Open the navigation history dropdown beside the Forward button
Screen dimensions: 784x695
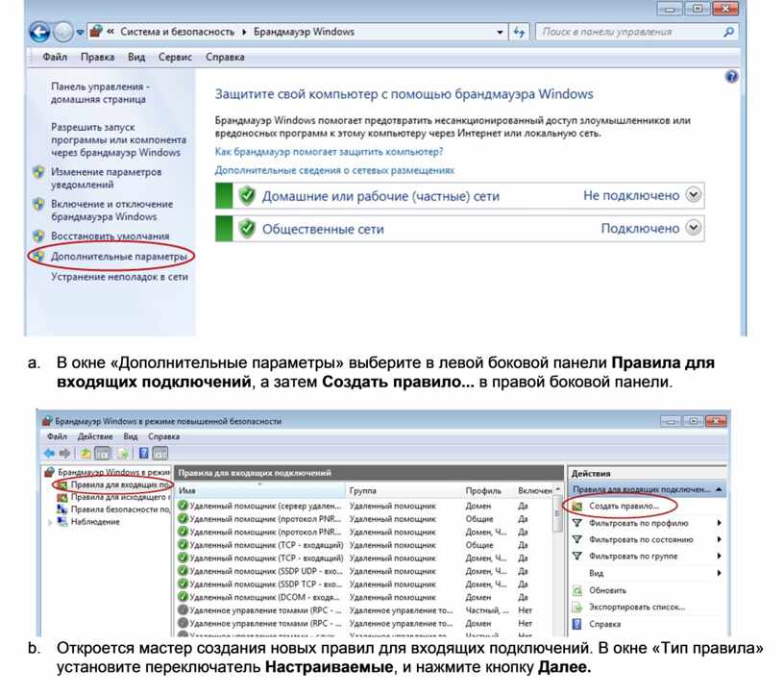(x=80, y=33)
